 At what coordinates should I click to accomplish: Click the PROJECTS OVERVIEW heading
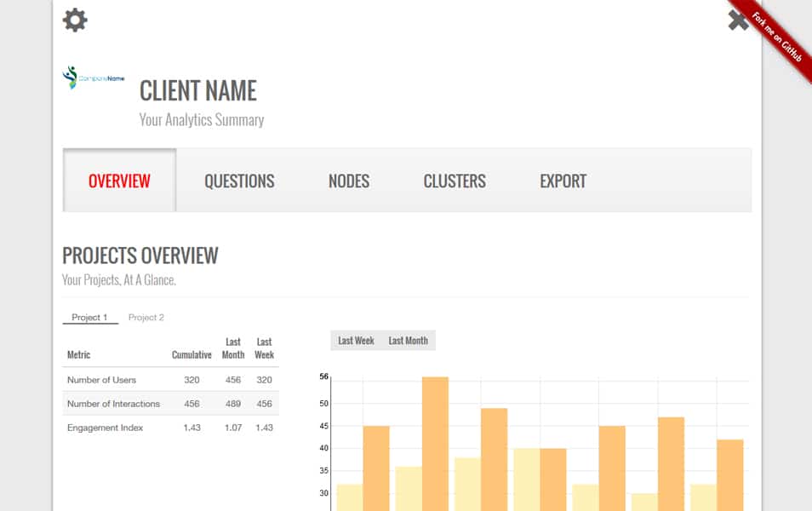(140, 255)
